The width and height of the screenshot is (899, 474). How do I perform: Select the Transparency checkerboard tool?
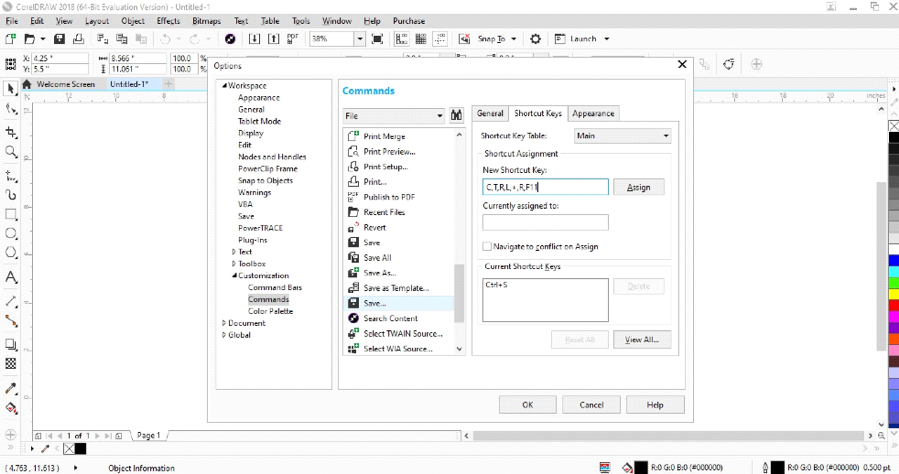click(x=10, y=363)
